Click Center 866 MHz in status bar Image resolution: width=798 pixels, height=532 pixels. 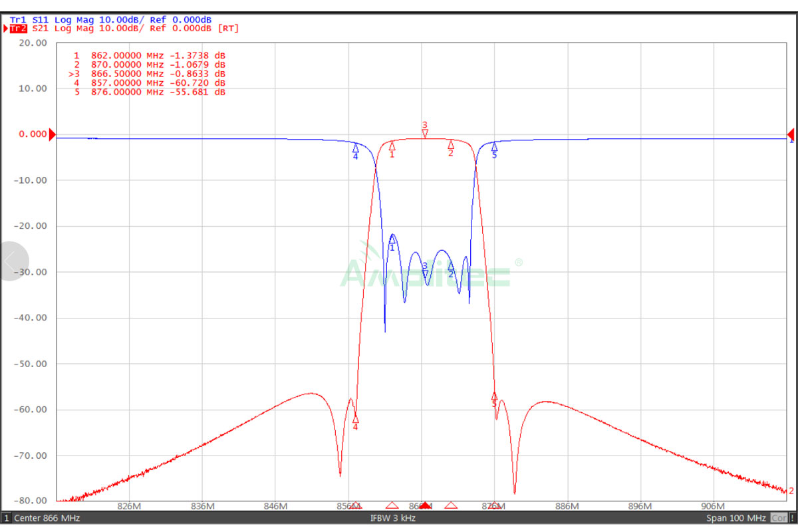pyautogui.click(x=47, y=518)
